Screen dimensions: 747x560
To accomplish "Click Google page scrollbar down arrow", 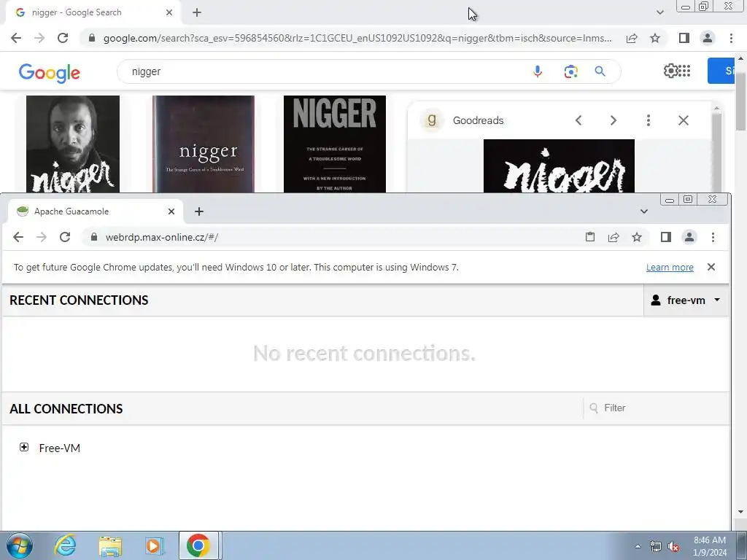I will click(x=740, y=512).
